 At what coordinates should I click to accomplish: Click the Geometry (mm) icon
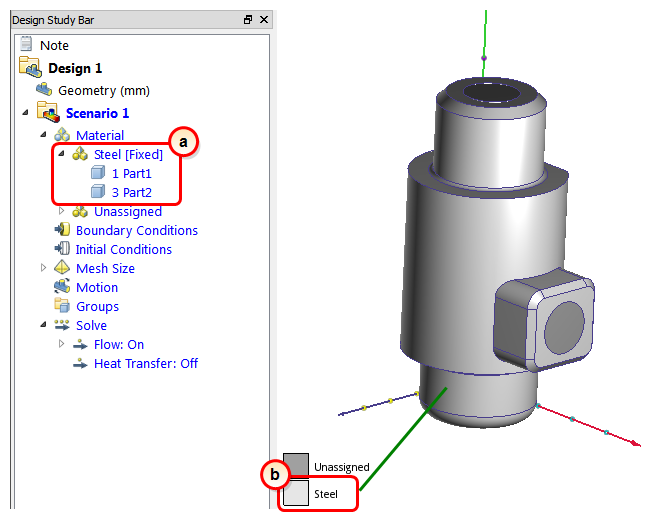tap(44, 89)
